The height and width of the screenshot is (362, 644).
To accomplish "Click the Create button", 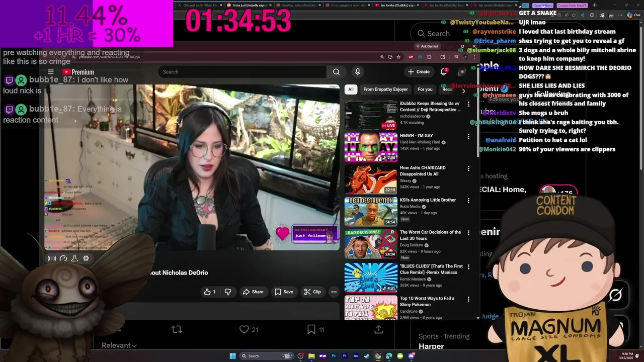I will click(419, 72).
